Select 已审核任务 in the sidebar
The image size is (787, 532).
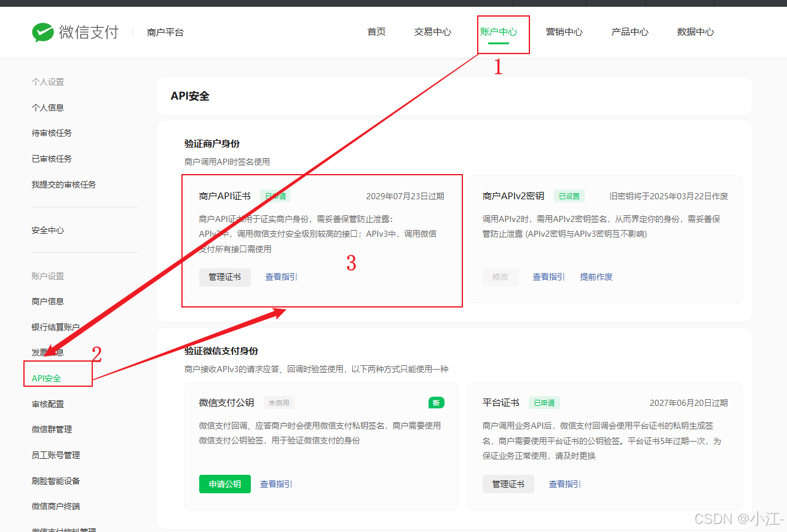(x=52, y=159)
